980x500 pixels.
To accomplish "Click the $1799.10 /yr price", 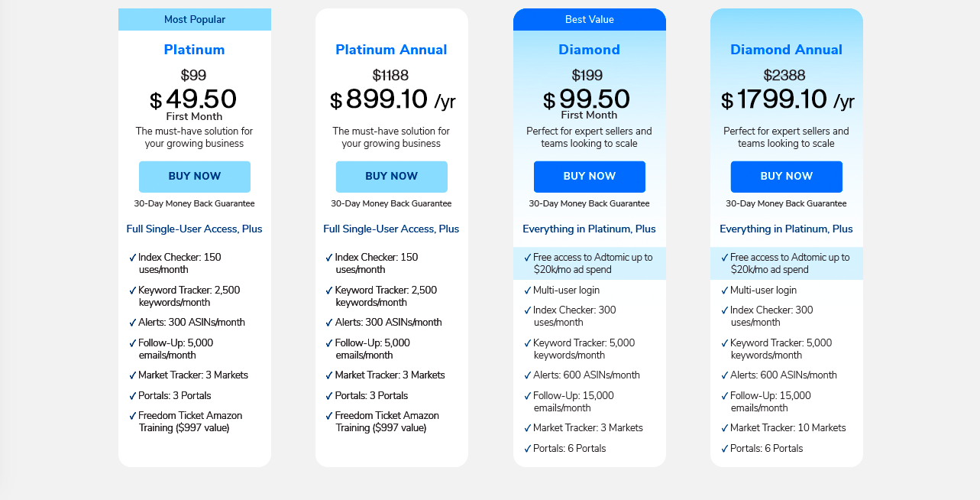I will pos(787,100).
